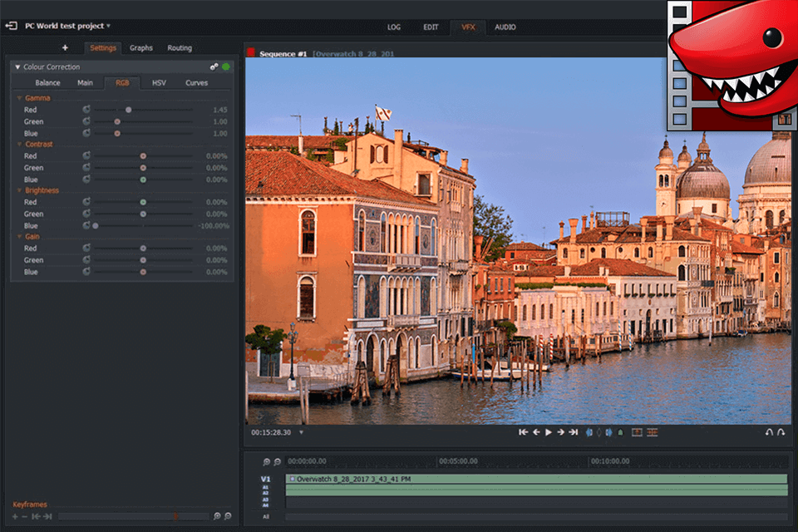Click the exit project icon
Screen dimensions: 798x532
[11, 26]
